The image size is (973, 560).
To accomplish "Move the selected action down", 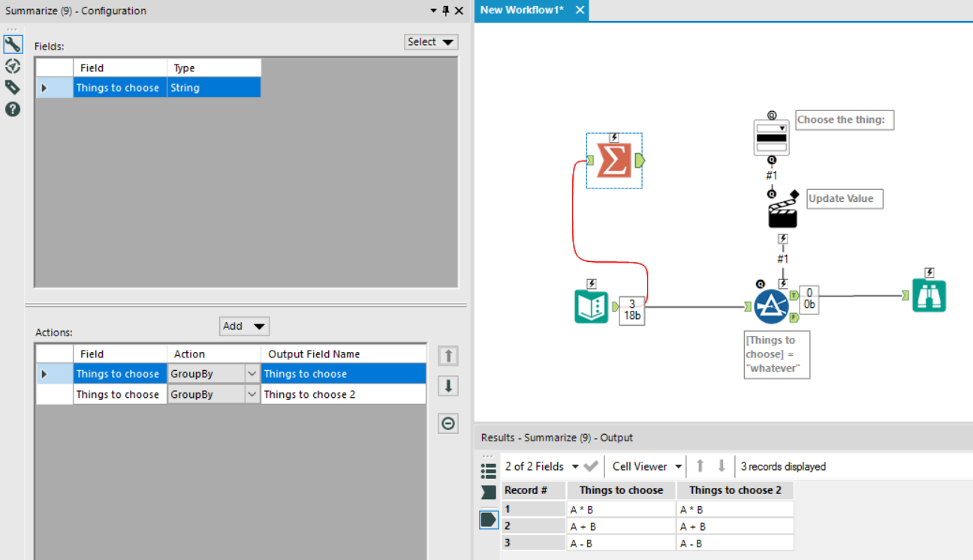I will coord(448,386).
